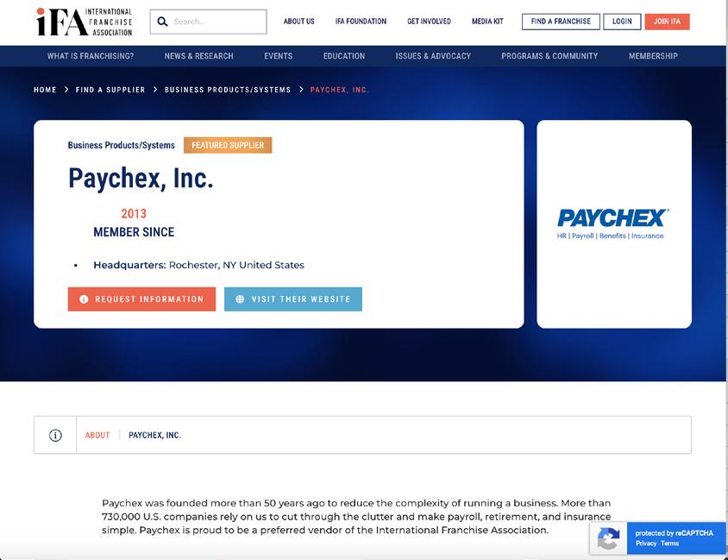Click the 2013 member year text
Screen dimensions: 728x560
(134, 214)
